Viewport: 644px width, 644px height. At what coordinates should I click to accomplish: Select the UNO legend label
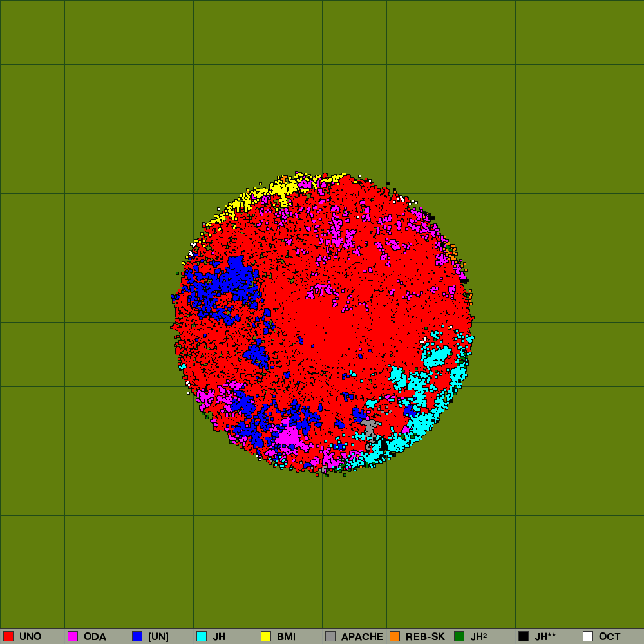click(30, 637)
